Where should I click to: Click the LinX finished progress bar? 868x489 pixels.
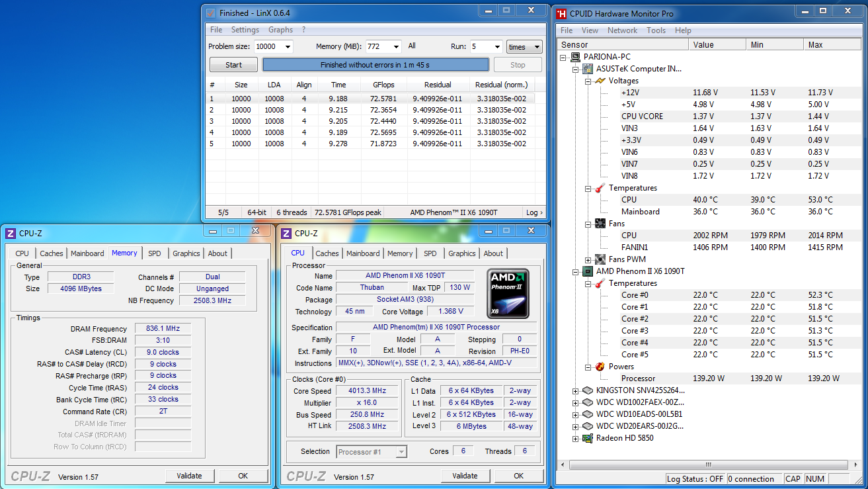point(375,65)
